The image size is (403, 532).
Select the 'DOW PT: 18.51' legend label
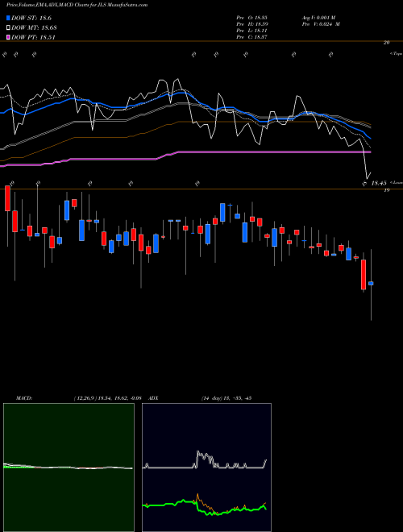pyautogui.click(x=33, y=37)
